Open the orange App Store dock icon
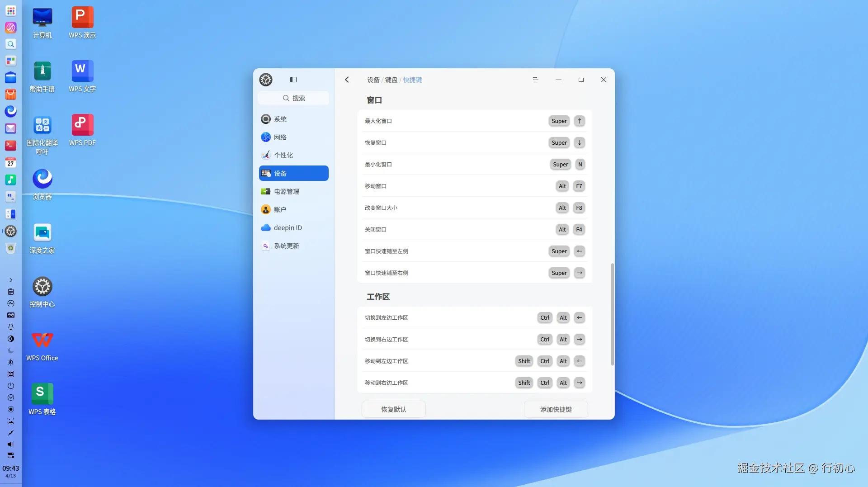This screenshot has height=487, width=868. (11, 95)
